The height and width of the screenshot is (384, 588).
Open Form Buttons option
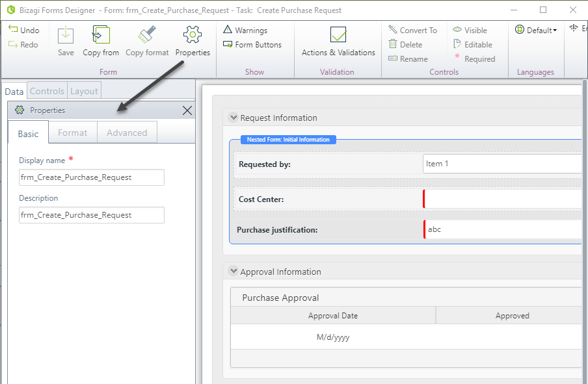[x=252, y=45]
